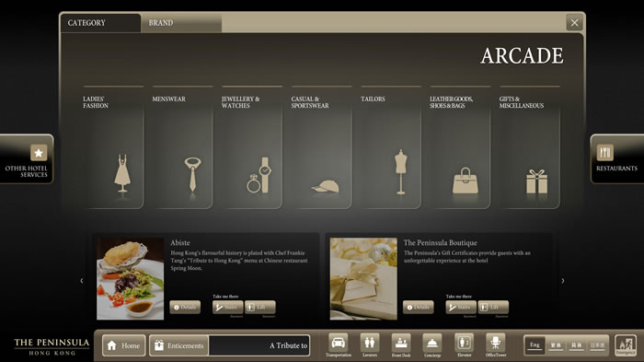
Task: Select the Menswear tie icon
Action: 192,174
